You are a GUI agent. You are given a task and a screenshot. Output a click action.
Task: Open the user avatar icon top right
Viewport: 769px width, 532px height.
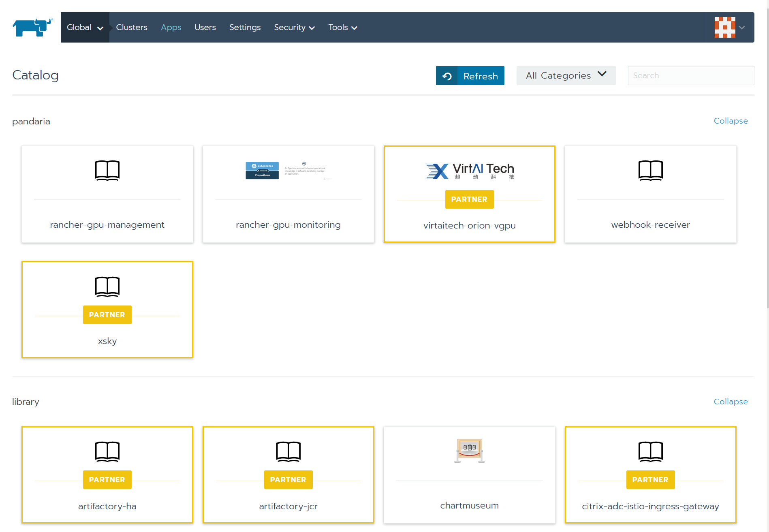[x=725, y=27]
